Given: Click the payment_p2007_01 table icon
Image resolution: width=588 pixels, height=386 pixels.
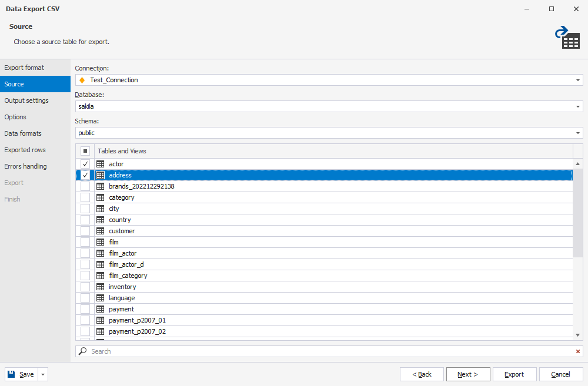Looking at the screenshot, I should pos(100,320).
